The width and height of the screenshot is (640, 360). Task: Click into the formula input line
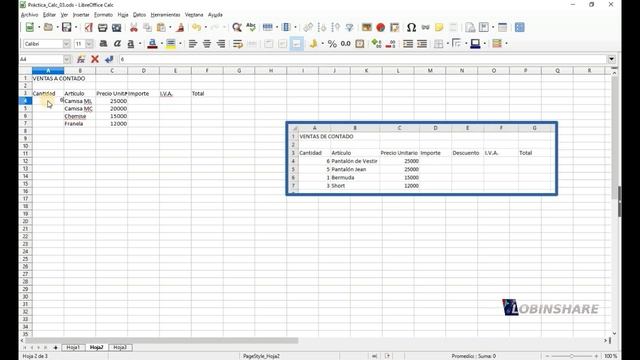362,59
